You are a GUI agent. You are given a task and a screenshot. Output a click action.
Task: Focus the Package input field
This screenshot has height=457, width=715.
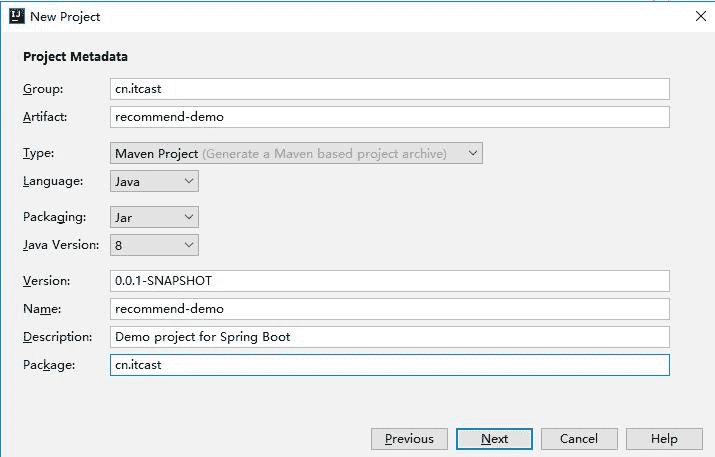coord(390,365)
